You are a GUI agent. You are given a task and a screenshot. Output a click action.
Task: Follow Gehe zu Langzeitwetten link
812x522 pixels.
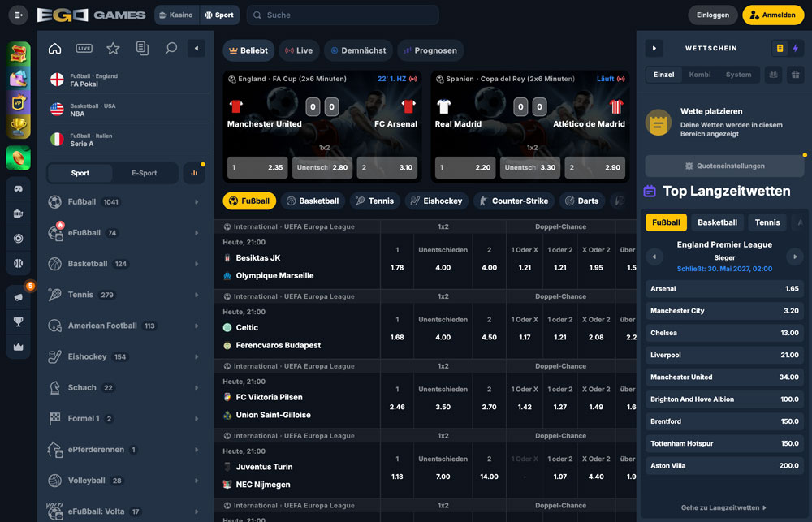coord(723,507)
